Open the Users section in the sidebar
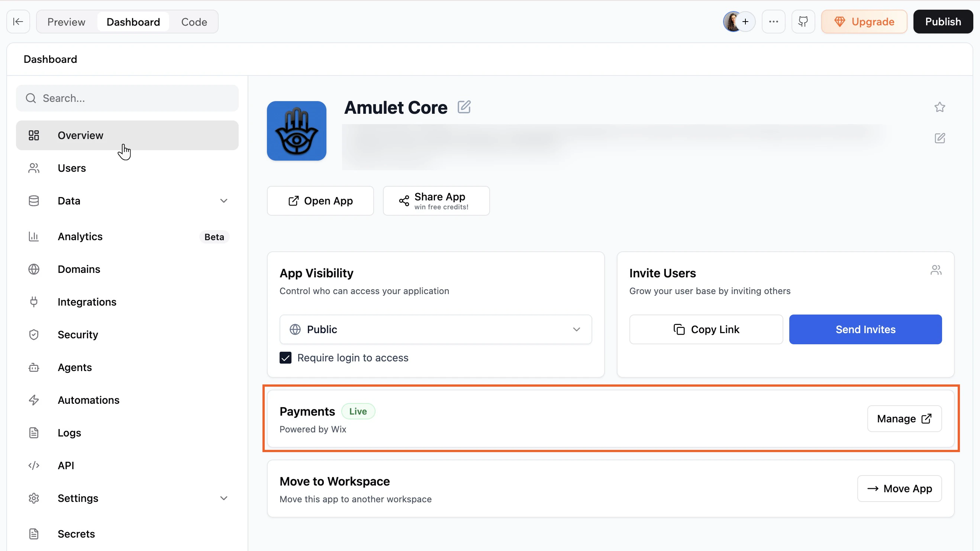The height and width of the screenshot is (551, 980). (71, 168)
